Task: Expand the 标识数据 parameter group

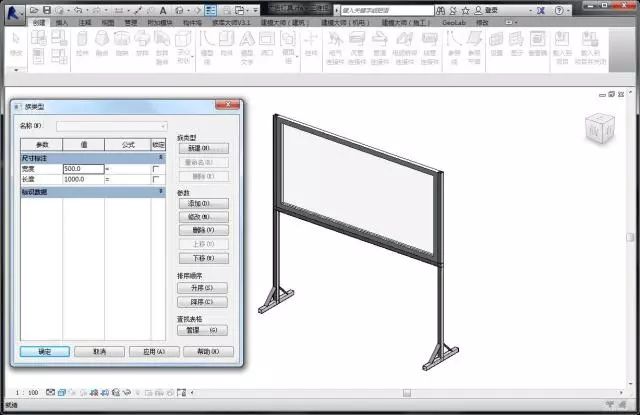Action: [x=161, y=191]
